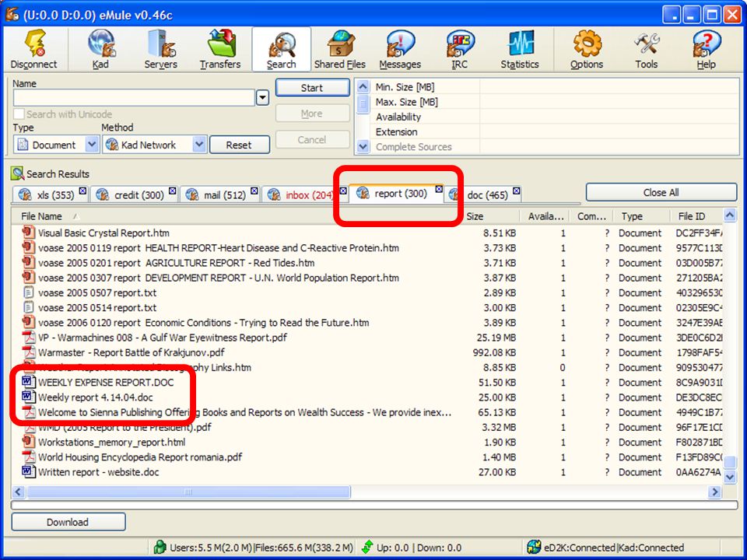The height and width of the screenshot is (560, 747).
Task: Sort results by File ID column header
Action: tap(696, 216)
